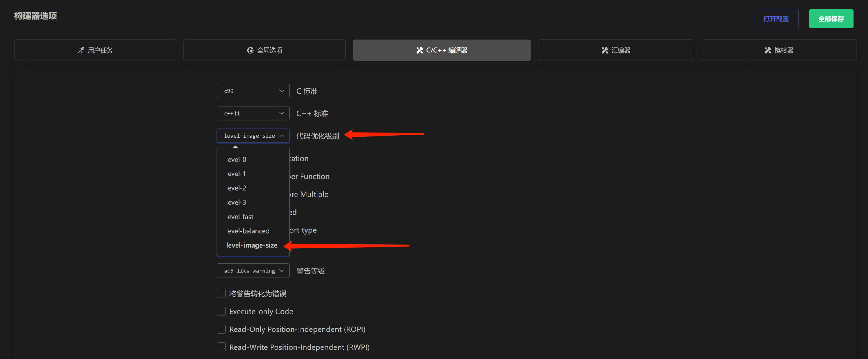Click the globe icon on 全局选项 tab
The image size is (868, 359).
250,50
